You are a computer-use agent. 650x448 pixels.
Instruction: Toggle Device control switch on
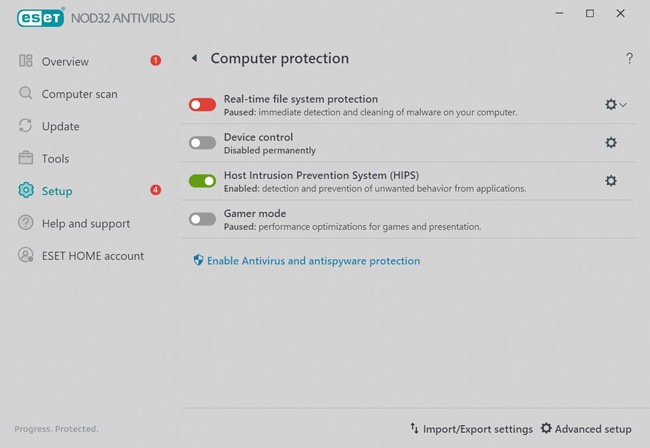(202, 143)
